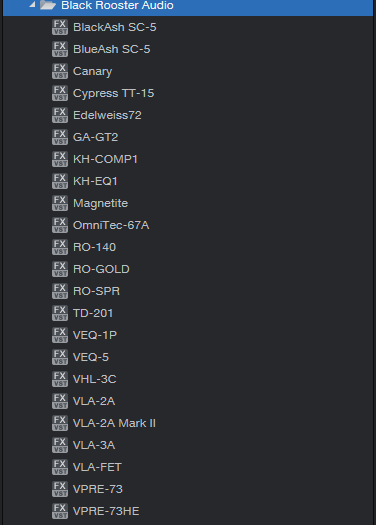
Task: Click the FX VST icon beside BlackAsh SC-5
Action: tap(60, 27)
